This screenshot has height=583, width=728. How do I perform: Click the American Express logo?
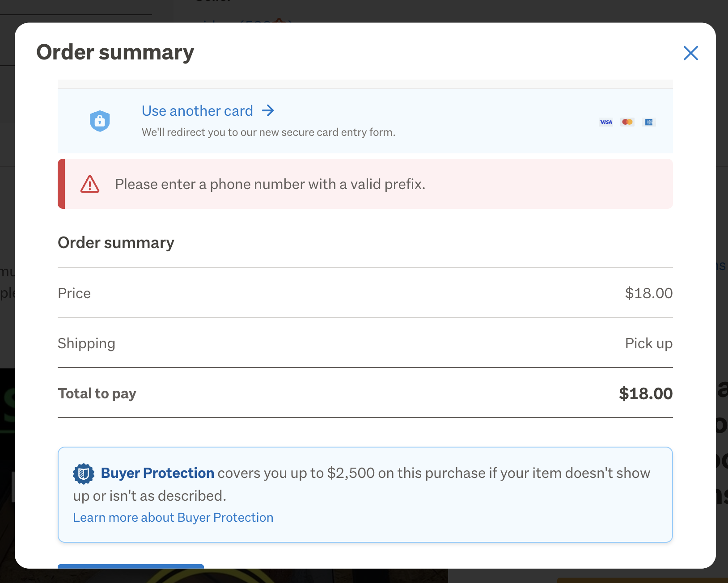(649, 122)
